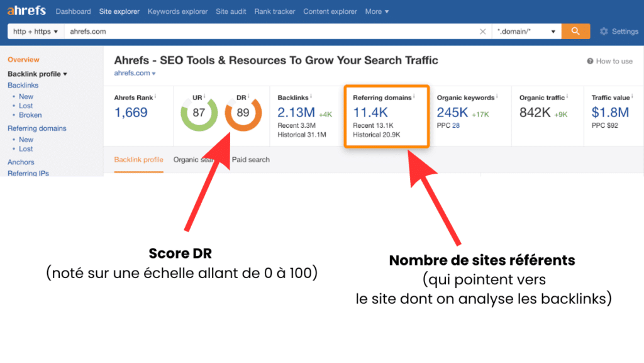Open the 11.4K referring domains value

tap(370, 113)
